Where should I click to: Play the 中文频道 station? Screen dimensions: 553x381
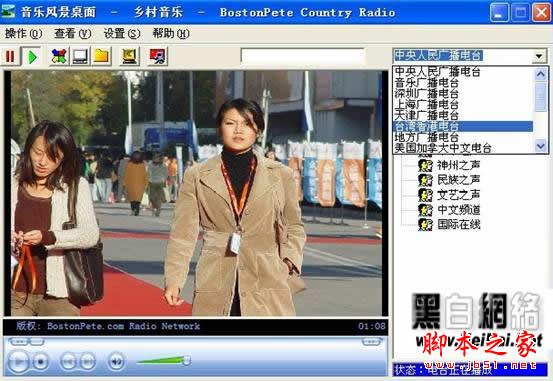458,210
